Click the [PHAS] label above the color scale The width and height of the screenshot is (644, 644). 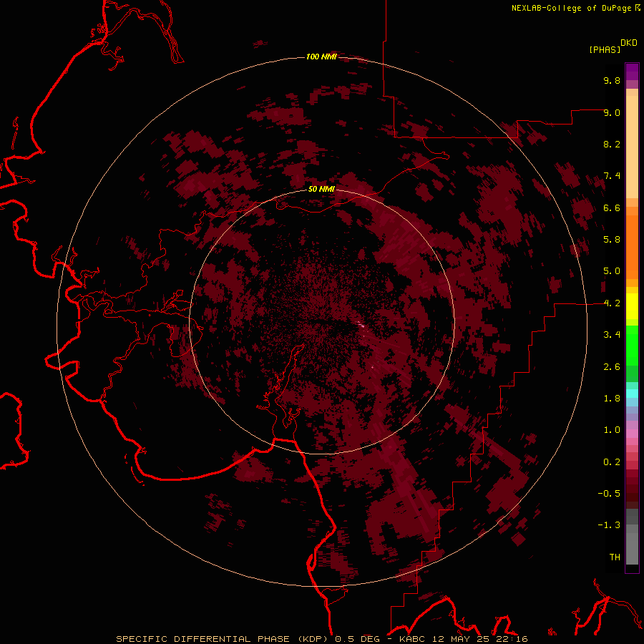tap(605, 49)
